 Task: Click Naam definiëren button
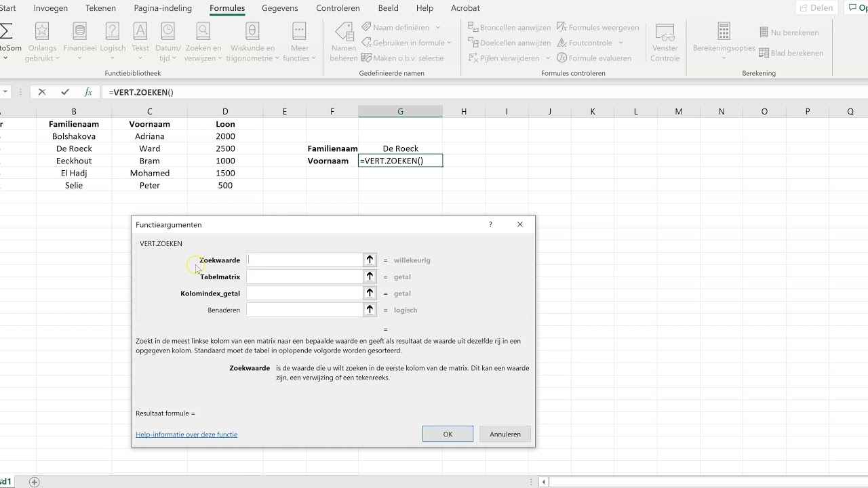pos(395,27)
